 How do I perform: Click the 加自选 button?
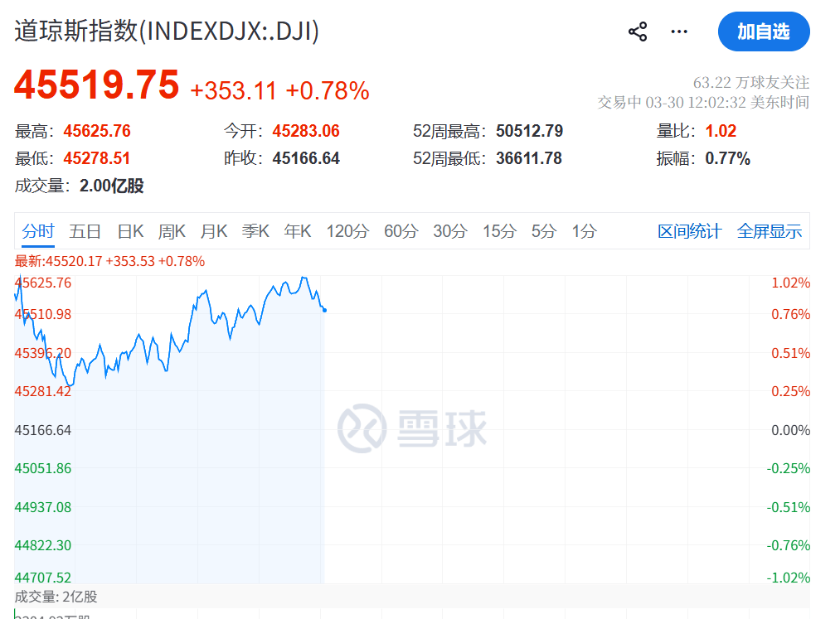763,32
